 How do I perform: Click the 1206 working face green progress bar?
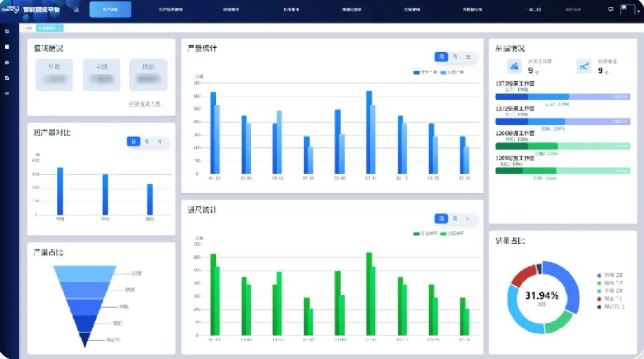coord(563,146)
